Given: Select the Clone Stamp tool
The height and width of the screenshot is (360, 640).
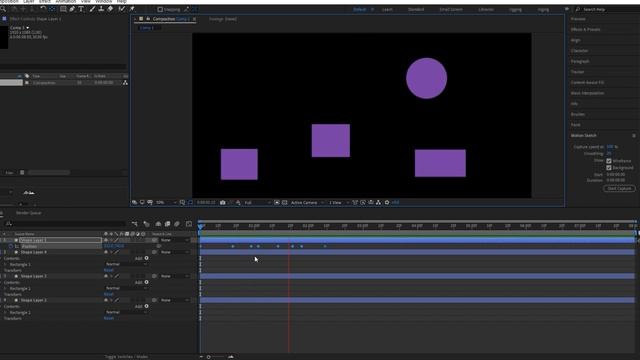Looking at the screenshot, I should [x=101, y=9].
